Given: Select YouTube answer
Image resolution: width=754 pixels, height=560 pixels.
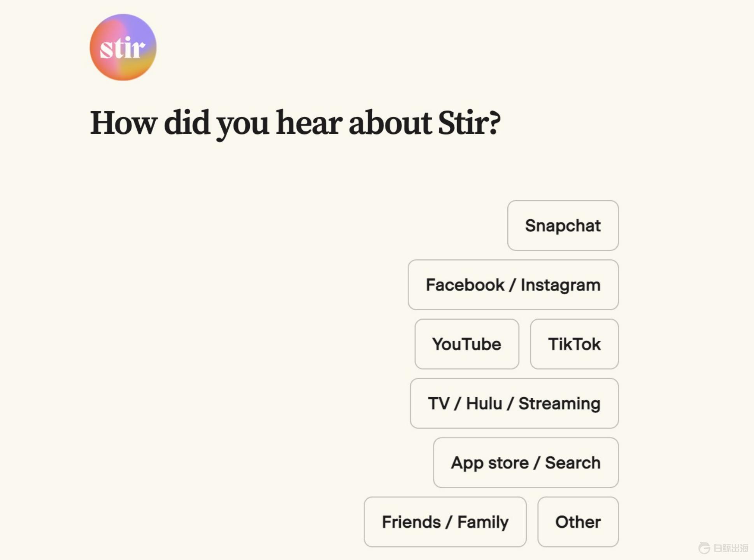Looking at the screenshot, I should click(466, 344).
